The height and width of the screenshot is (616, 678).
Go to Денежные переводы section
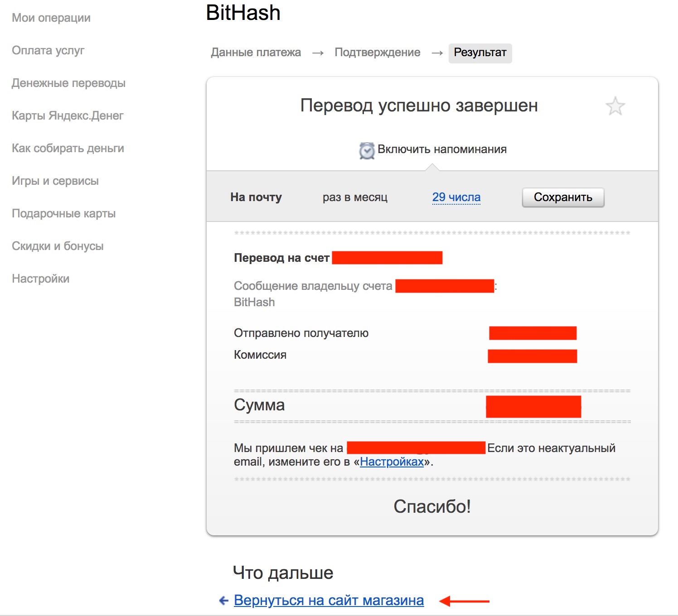(x=68, y=83)
